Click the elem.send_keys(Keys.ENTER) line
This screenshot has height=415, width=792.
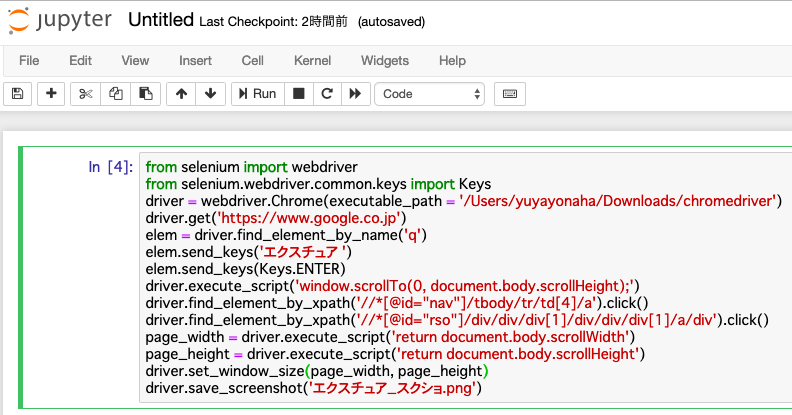[245, 269]
